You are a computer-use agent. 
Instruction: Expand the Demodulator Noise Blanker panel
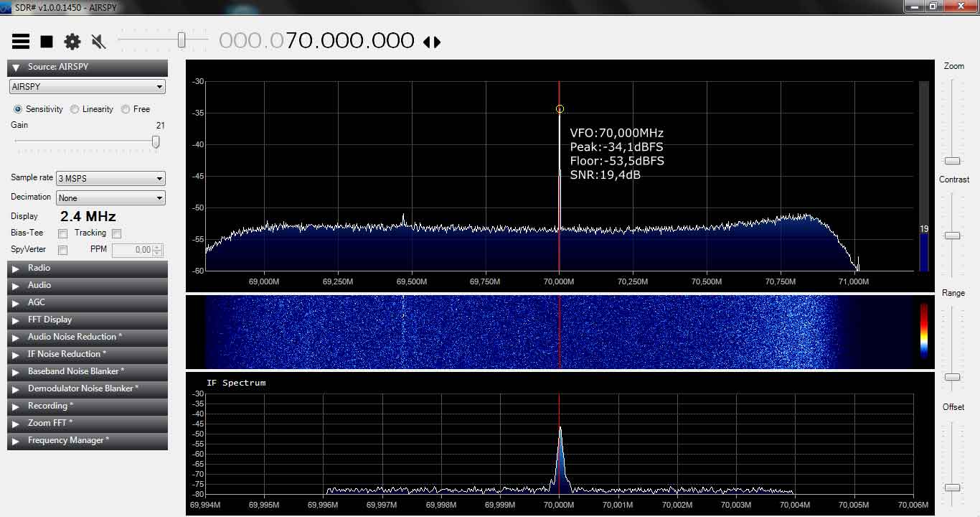[88, 388]
